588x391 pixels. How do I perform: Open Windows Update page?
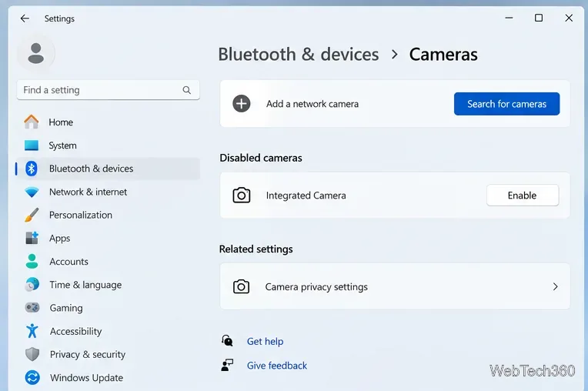pos(108,377)
